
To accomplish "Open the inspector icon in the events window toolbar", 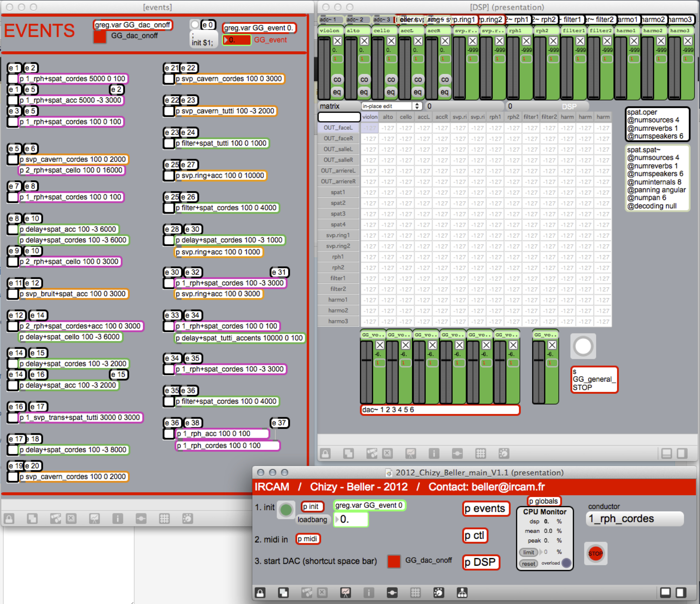I will [118, 519].
